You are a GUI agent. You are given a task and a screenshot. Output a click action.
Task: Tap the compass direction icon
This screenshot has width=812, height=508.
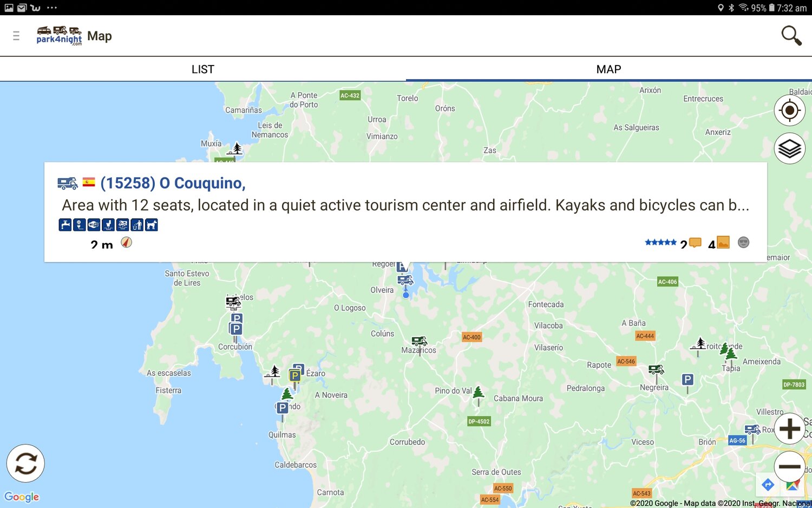[x=126, y=242]
